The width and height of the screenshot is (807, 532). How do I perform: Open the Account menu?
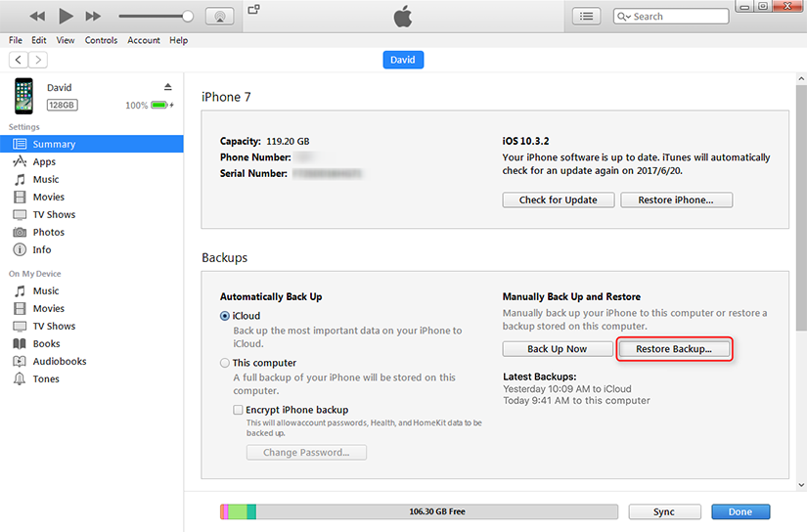(x=144, y=40)
